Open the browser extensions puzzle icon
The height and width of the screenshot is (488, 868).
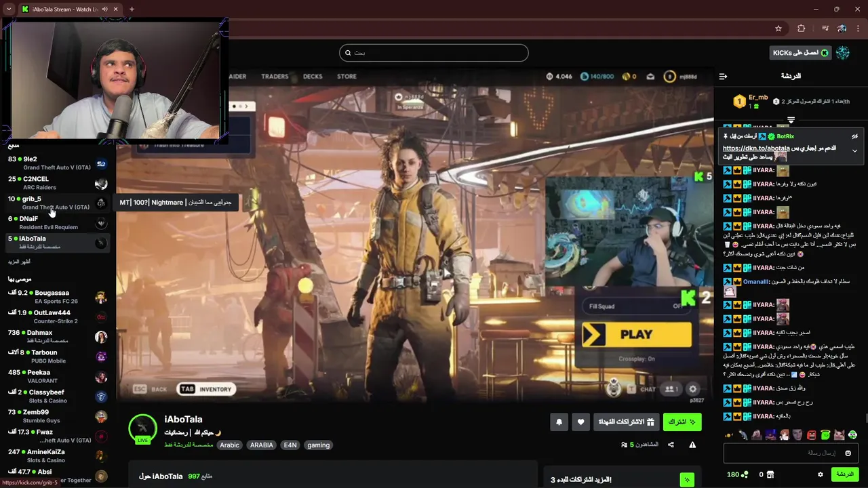[x=802, y=28]
